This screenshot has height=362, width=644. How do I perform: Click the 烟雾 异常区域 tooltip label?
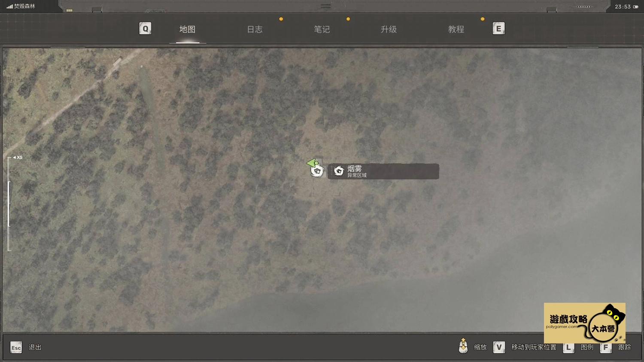[x=383, y=171]
